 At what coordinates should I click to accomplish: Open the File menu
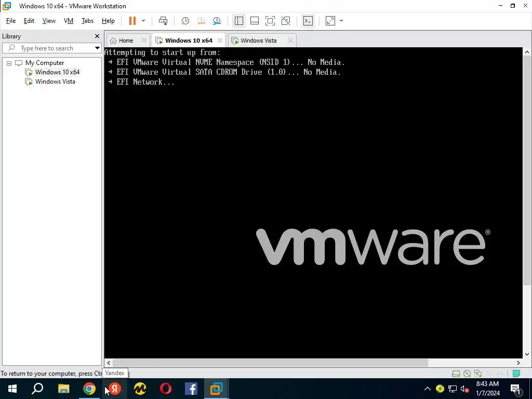click(x=11, y=21)
